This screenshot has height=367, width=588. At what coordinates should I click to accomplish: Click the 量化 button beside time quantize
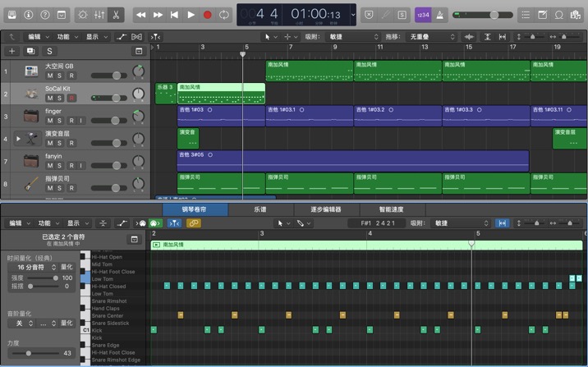67,267
